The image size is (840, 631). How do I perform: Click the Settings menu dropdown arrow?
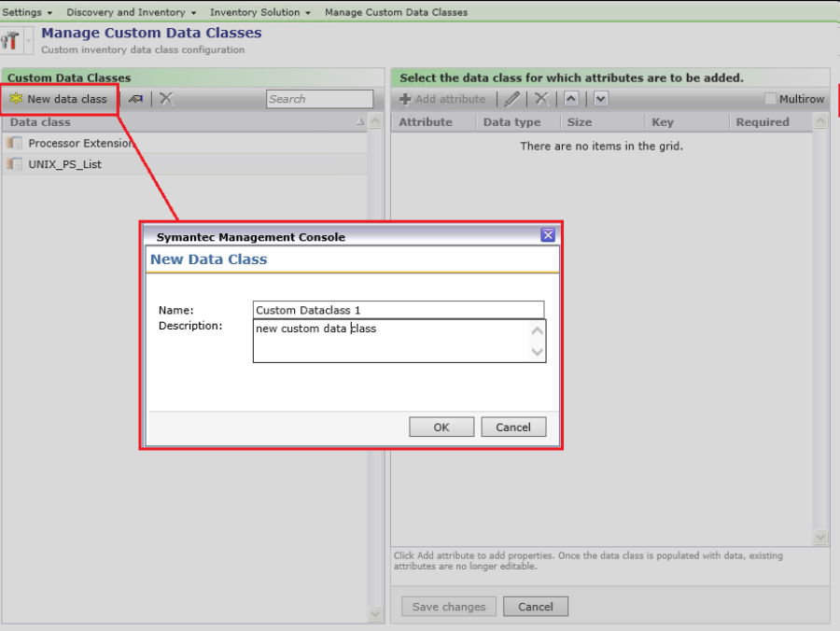point(49,13)
